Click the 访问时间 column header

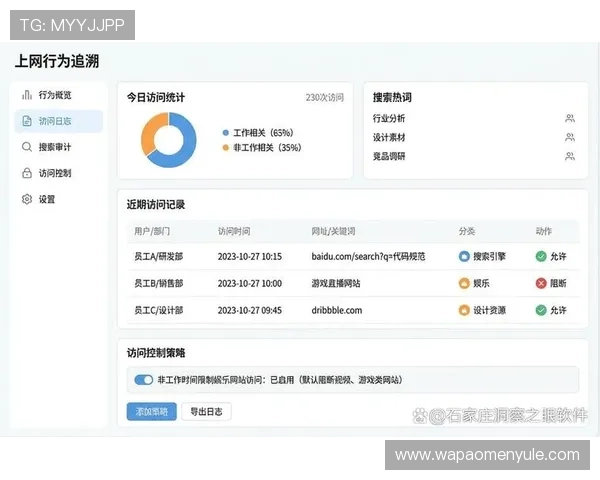point(234,231)
